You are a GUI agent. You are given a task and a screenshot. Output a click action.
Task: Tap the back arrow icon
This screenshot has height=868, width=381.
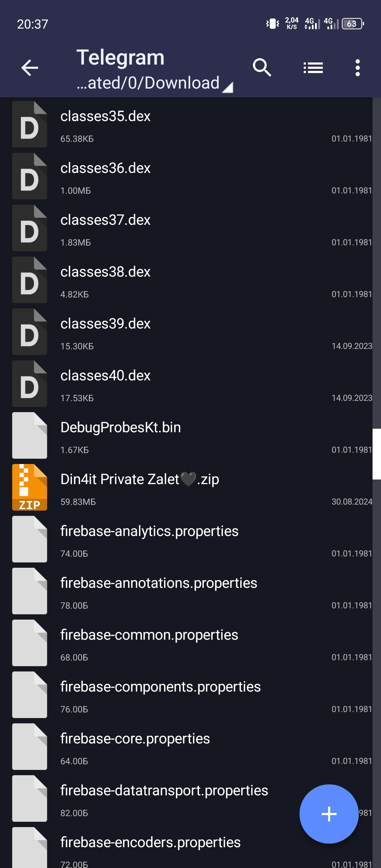30,68
